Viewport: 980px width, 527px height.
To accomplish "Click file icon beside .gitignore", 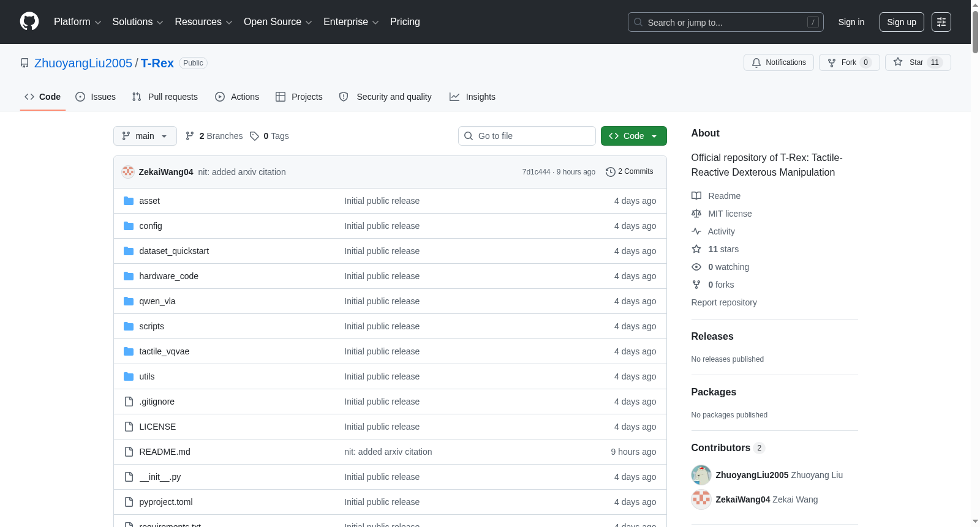I will tap(129, 402).
